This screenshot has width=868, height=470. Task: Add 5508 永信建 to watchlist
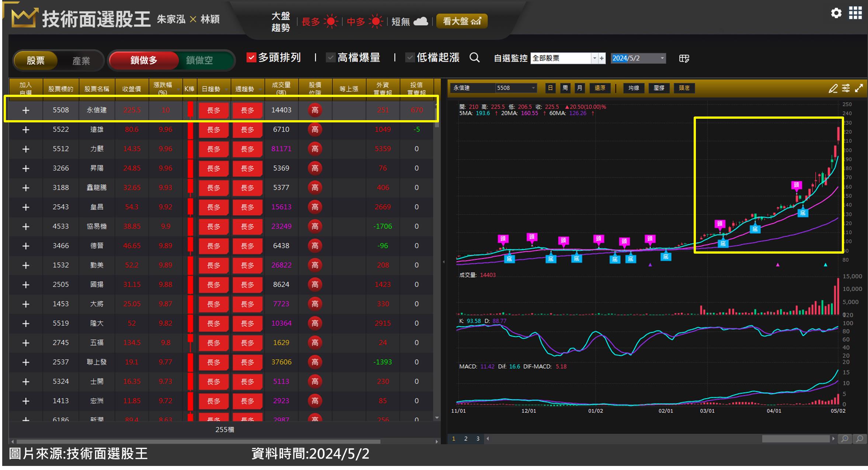pyautogui.click(x=25, y=110)
